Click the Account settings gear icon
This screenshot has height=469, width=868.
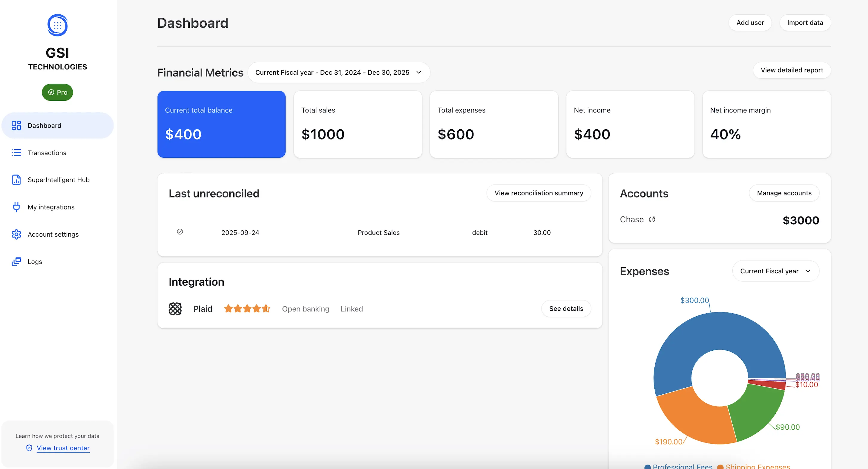point(16,234)
